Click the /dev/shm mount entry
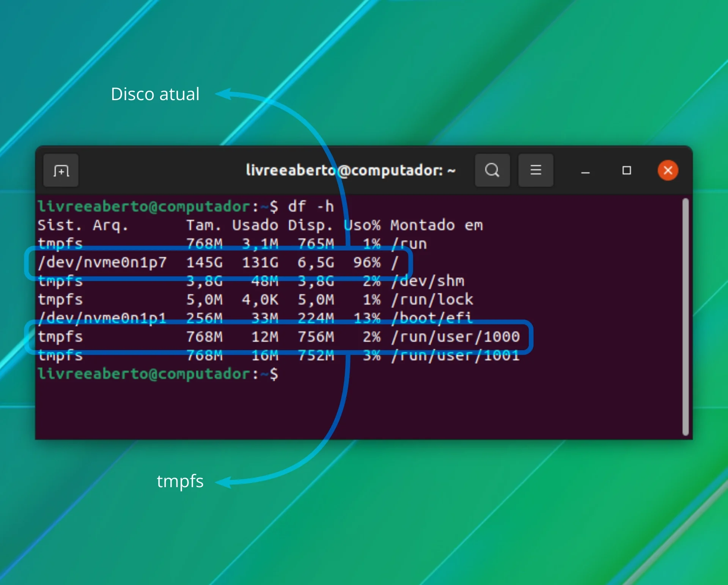Image resolution: width=728 pixels, height=585 pixels. [428, 281]
